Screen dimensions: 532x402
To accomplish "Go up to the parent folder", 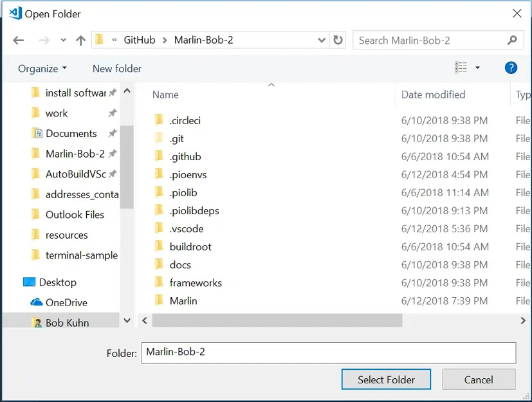I will pyautogui.click(x=79, y=40).
